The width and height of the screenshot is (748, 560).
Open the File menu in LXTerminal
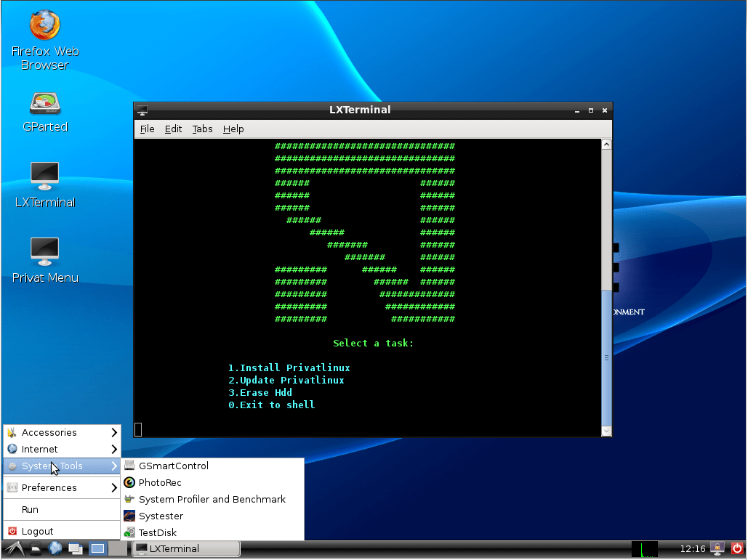147,129
